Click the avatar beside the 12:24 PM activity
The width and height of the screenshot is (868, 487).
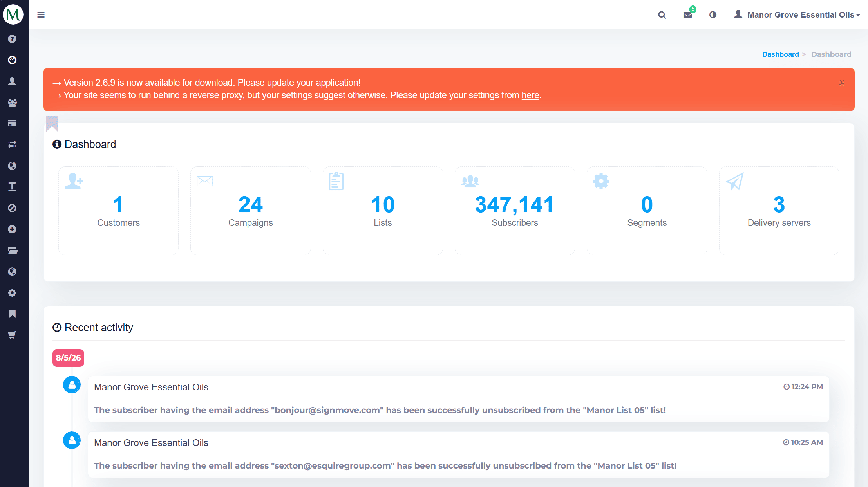pos(72,385)
